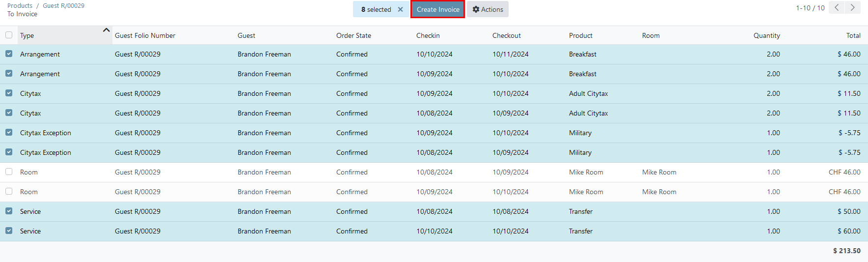This screenshot has width=868, height=262.
Task: Open the Actions gear menu
Action: [x=488, y=9]
